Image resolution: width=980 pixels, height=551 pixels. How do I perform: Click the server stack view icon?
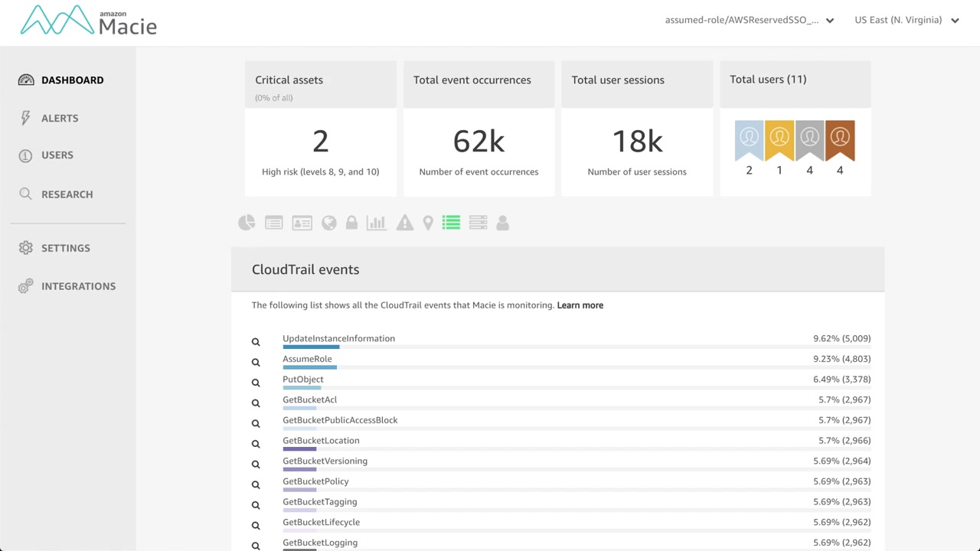tap(478, 223)
